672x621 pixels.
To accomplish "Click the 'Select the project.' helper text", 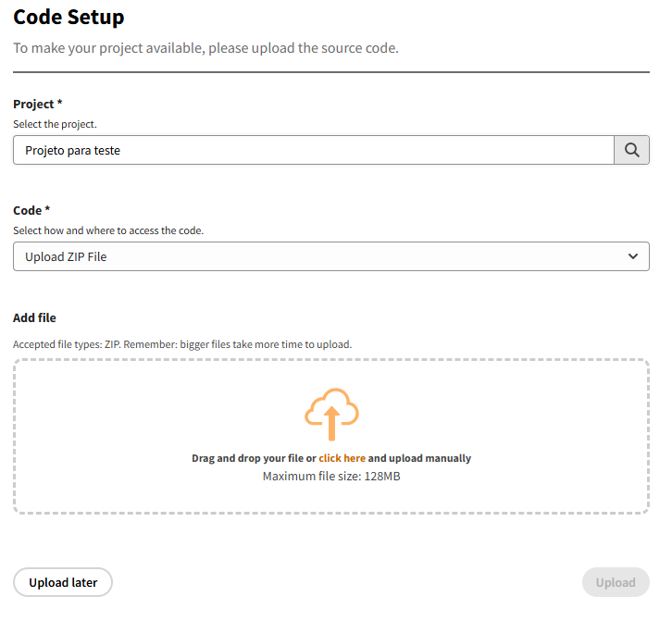I will click(x=55, y=124).
